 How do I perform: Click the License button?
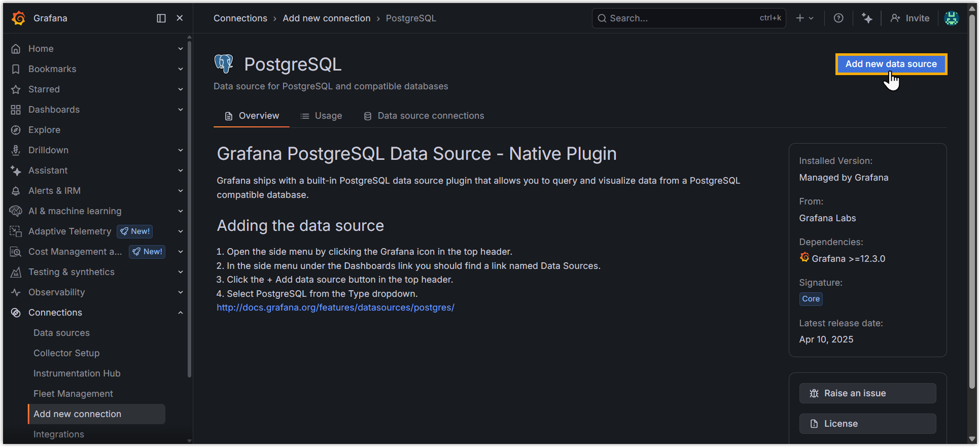(x=867, y=424)
